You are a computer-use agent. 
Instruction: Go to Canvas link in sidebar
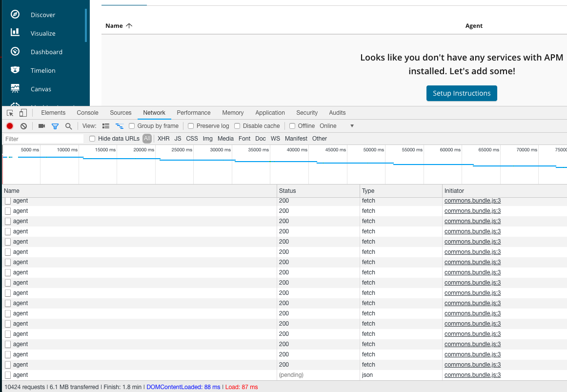(41, 89)
